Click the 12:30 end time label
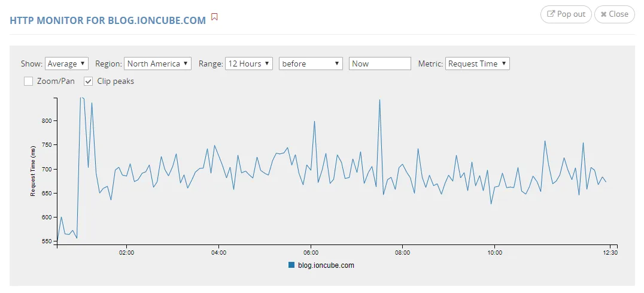This screenshot has width=644, height=293. tap(610, 253)
